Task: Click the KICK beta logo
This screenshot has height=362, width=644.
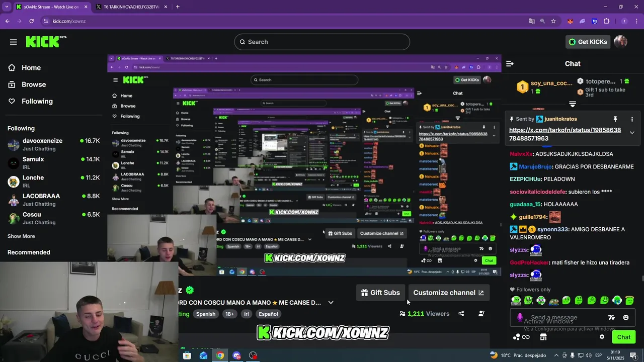Action: 46,42
